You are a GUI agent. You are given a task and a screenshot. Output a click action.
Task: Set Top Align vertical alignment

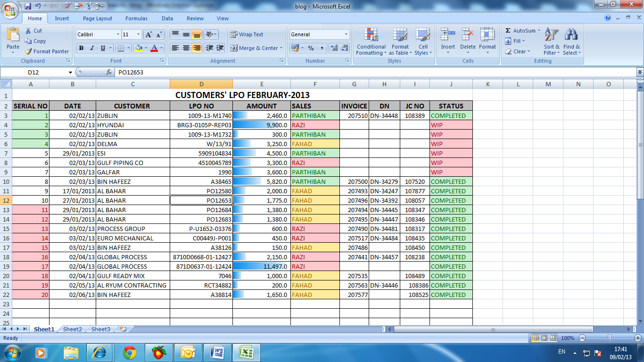[175, 34]
